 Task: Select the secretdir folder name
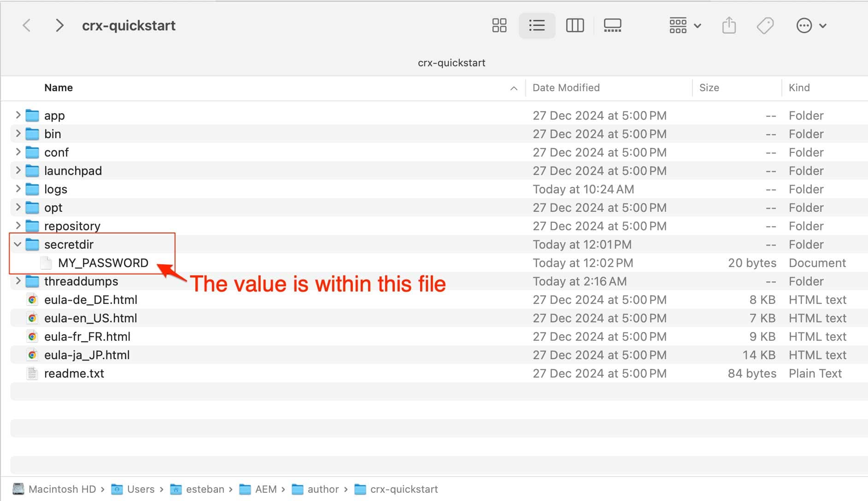pos(69,245)
